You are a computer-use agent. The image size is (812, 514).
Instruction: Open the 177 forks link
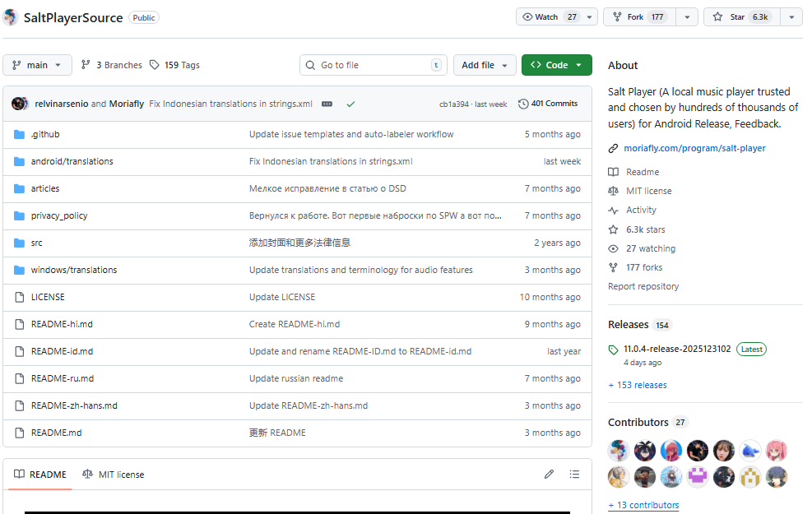[x=644, y=267]
